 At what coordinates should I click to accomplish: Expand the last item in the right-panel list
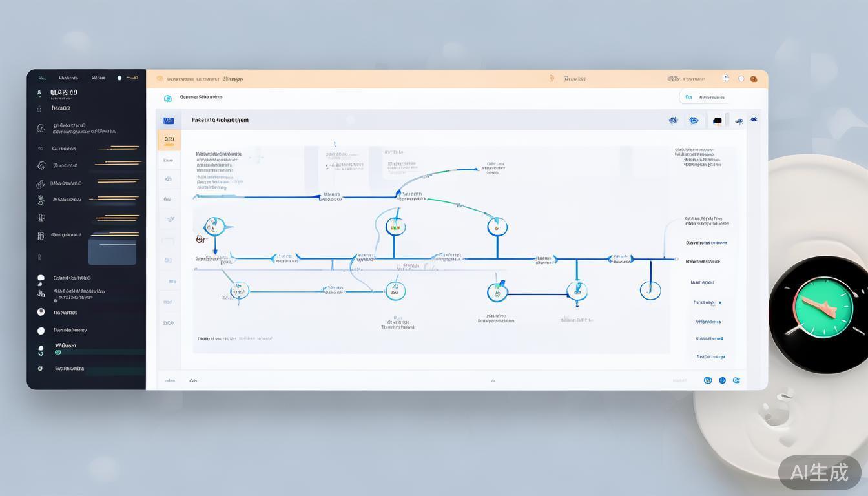click(710, 356)
